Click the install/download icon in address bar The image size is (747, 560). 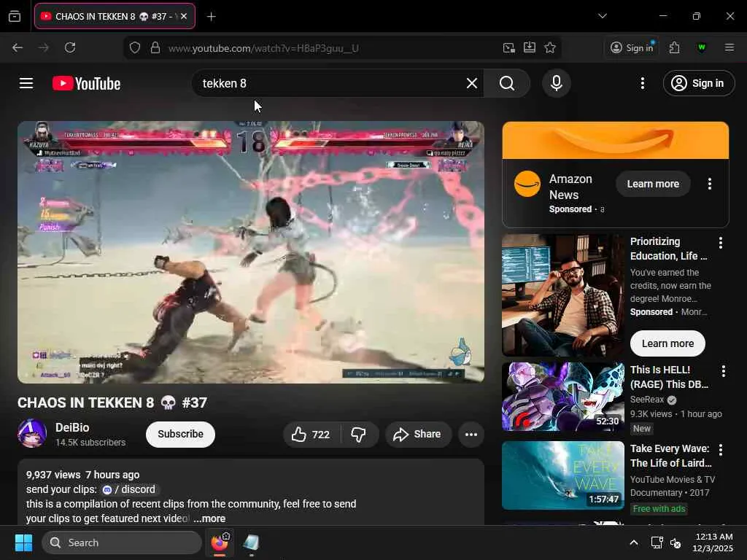point(530,47)
